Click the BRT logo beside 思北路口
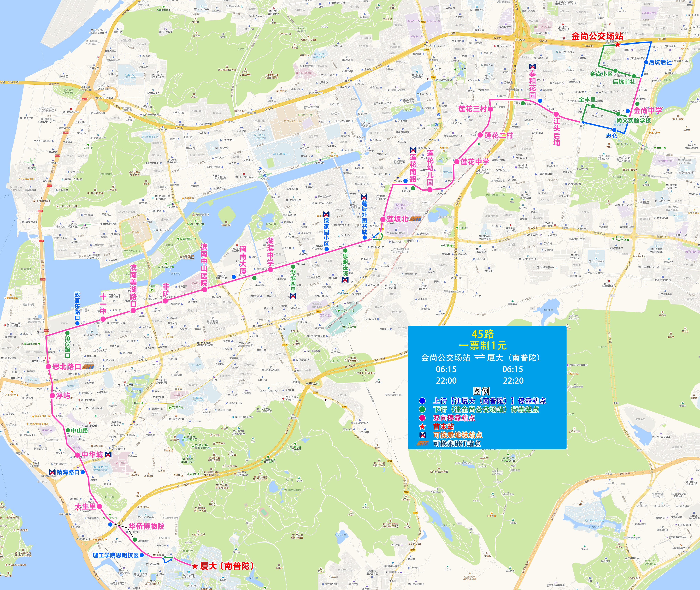Image resolution: width=700 pixels, height=590 pixels. click(88, 367)
